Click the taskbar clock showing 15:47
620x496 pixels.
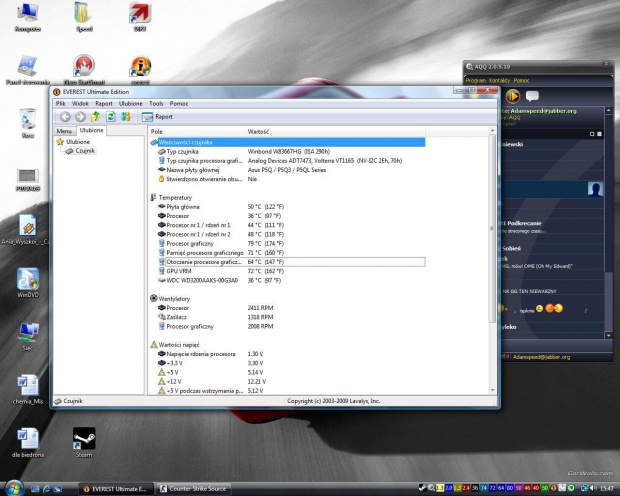pos(607,488)
